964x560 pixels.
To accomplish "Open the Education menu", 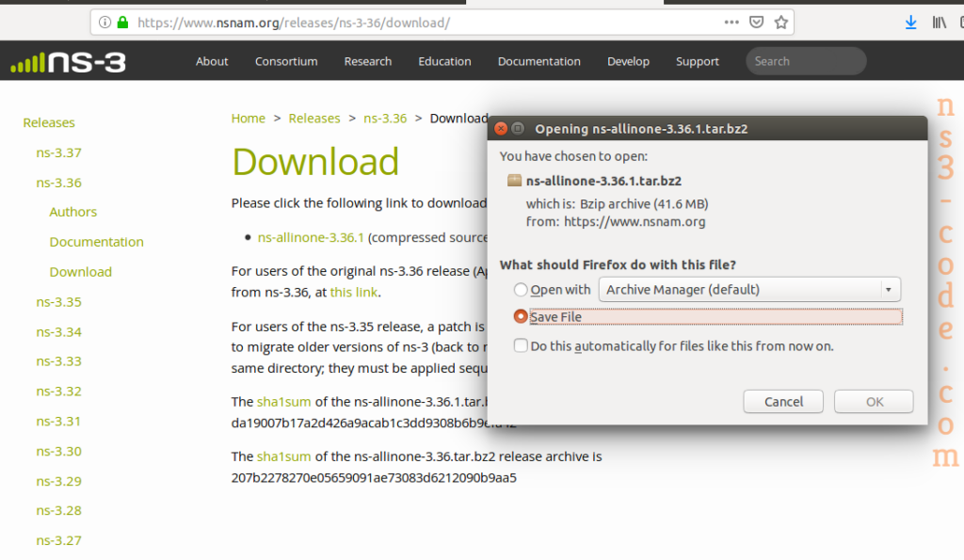I will pos(444,61).
